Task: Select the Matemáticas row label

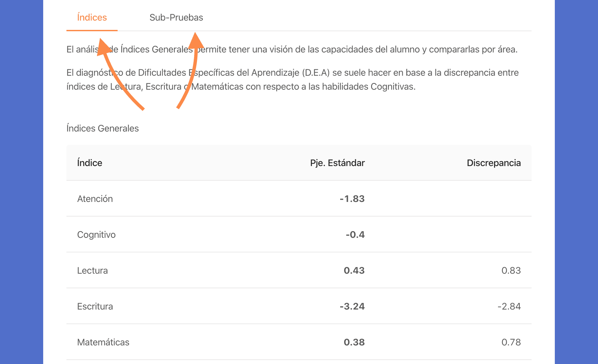Action: pos(103,342)
